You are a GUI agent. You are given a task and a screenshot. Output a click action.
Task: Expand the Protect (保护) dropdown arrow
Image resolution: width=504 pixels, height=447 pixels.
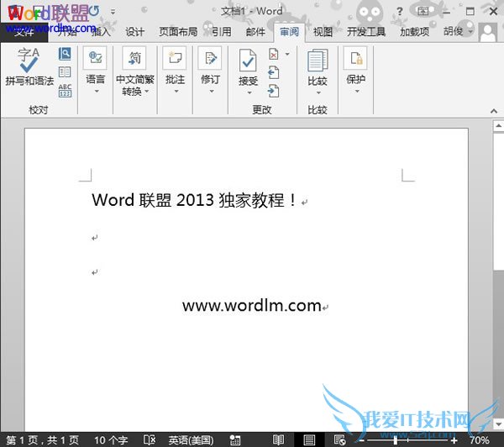click(x=357, y=92)
